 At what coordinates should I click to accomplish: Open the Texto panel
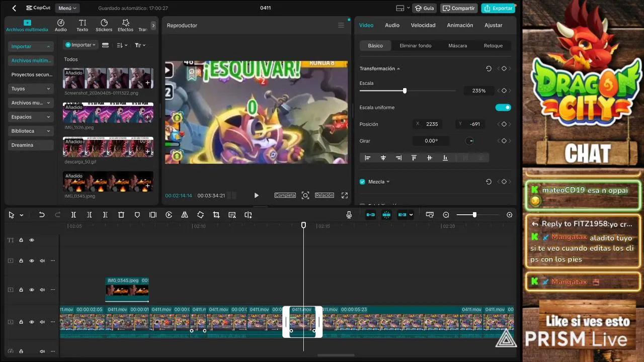coord(83,26)
